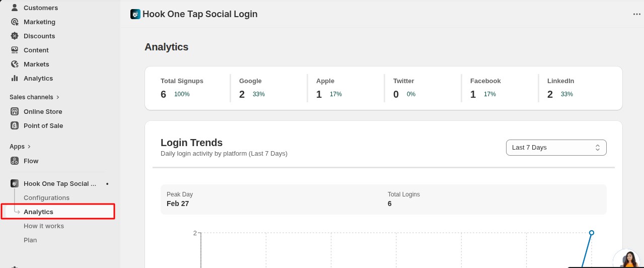Screen dimensions: 644x268
Task: Open Configurations under Hook One Tap
Action: coord(46,197)
